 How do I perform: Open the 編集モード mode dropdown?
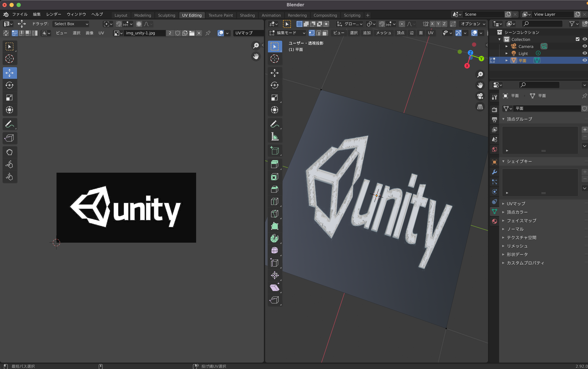(x=287, y=33)
